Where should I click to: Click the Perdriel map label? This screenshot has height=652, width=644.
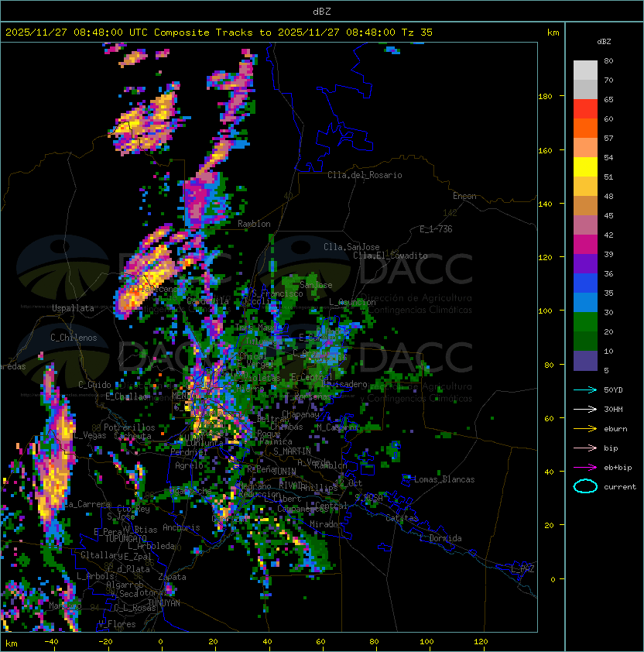189,451
